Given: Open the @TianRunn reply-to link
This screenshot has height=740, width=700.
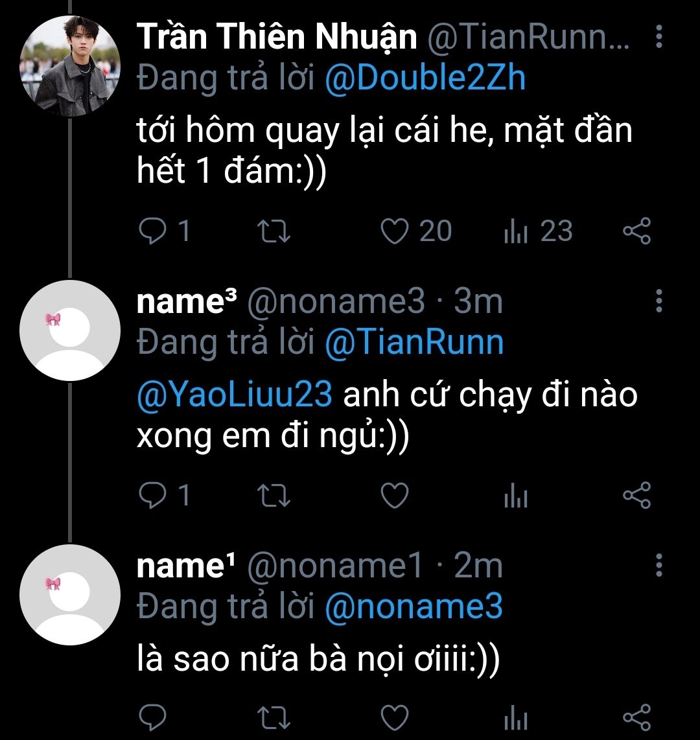Looking at the screenshot, I should tap(414, 343).
